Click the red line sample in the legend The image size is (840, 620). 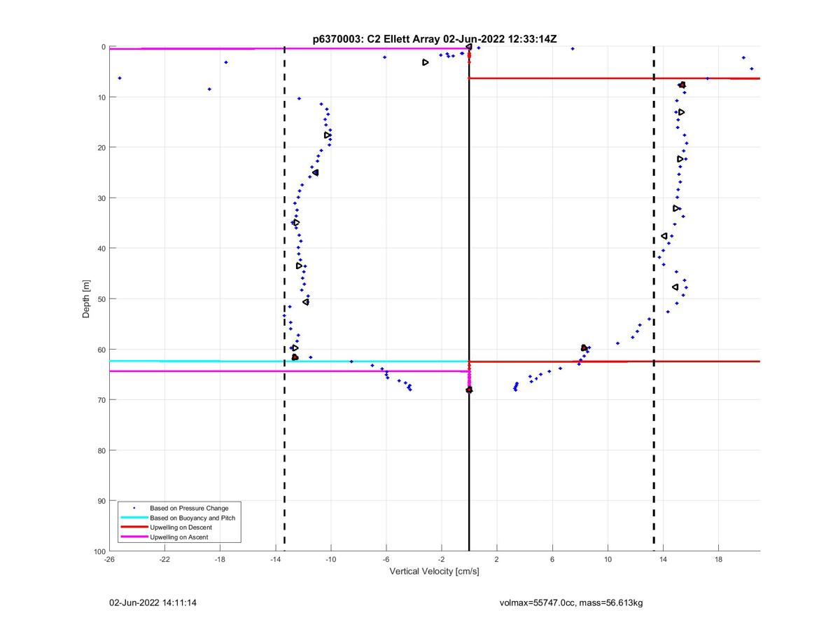point(134,528)
